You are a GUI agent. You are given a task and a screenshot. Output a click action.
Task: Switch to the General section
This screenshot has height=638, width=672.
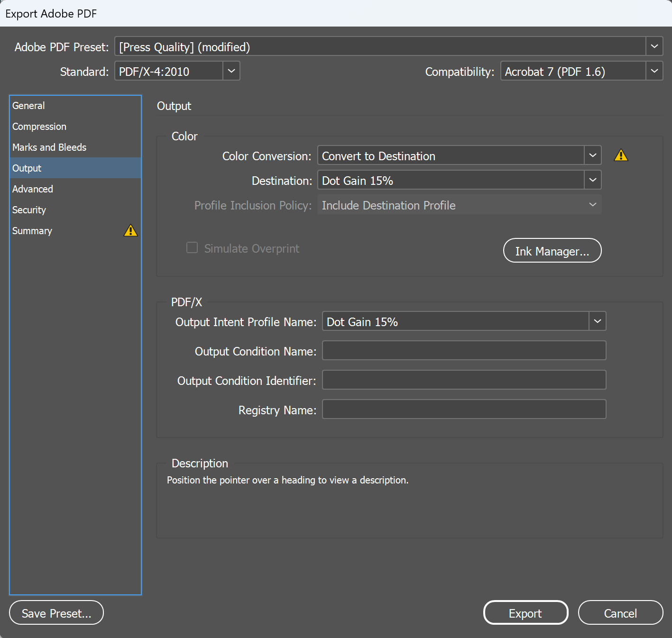pyautogui.click(x=28, y=106)
